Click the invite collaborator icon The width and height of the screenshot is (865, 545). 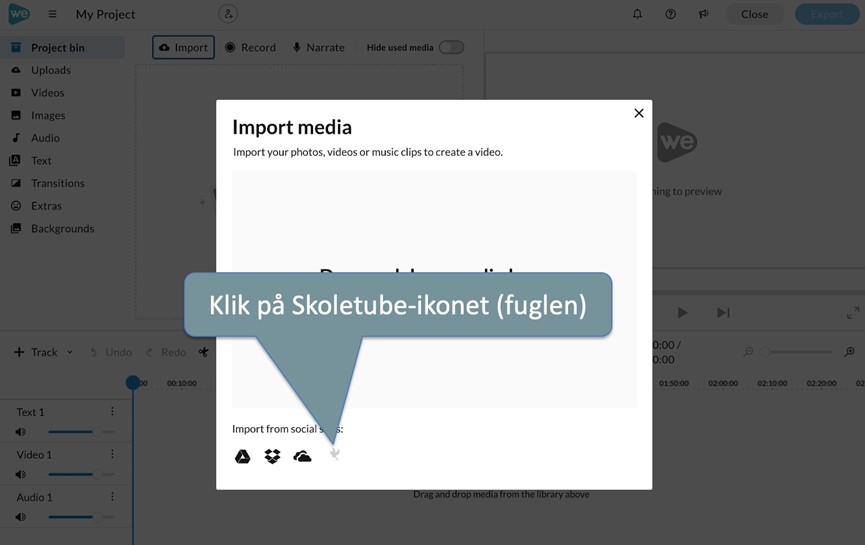228,14
